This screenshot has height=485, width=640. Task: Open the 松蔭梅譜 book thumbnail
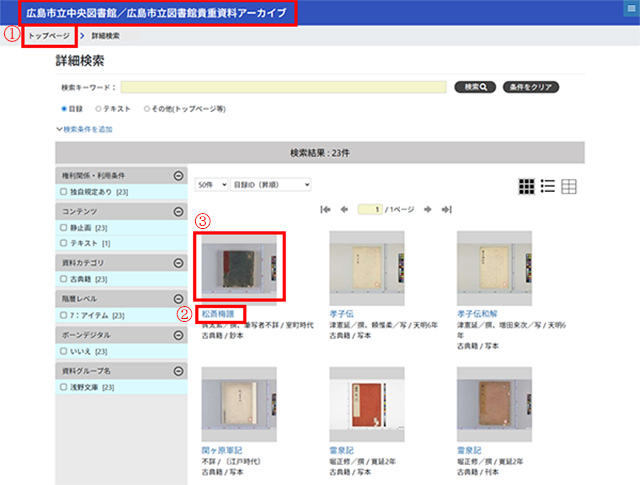[239, 268]
